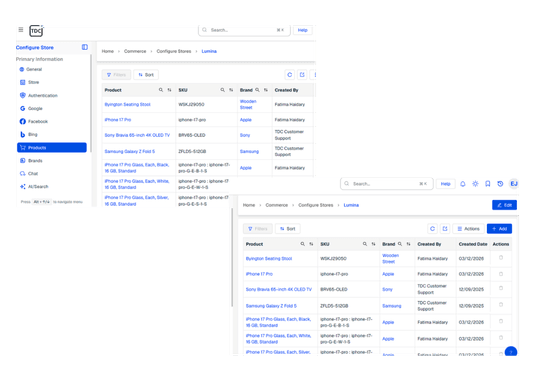Go to Configure Stores breadcrumb in upper-left view

tap(174, 51)
